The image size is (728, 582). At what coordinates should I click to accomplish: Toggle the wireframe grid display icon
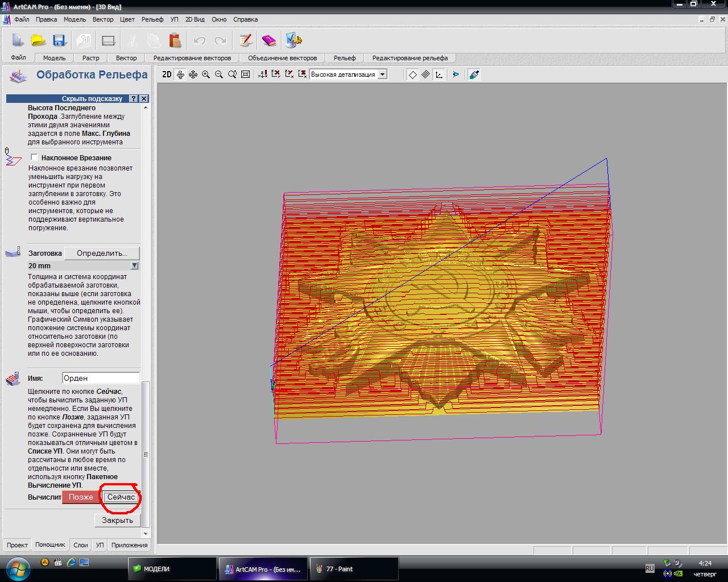tap(425, 74)
